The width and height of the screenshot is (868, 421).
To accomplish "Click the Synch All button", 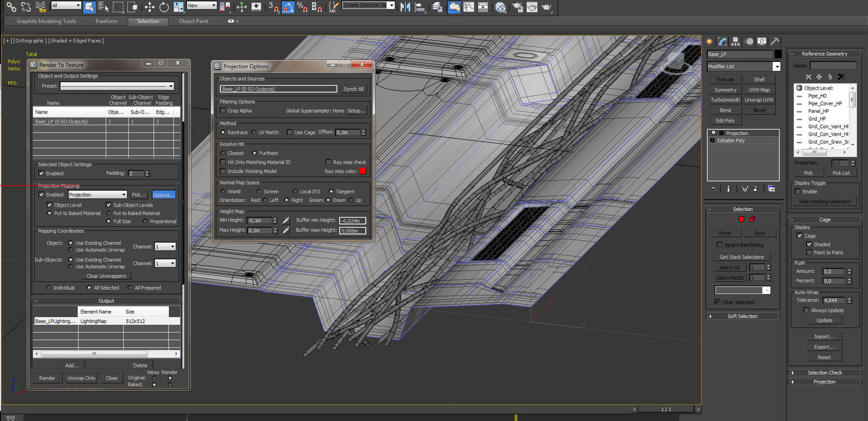I will (353, 89).
